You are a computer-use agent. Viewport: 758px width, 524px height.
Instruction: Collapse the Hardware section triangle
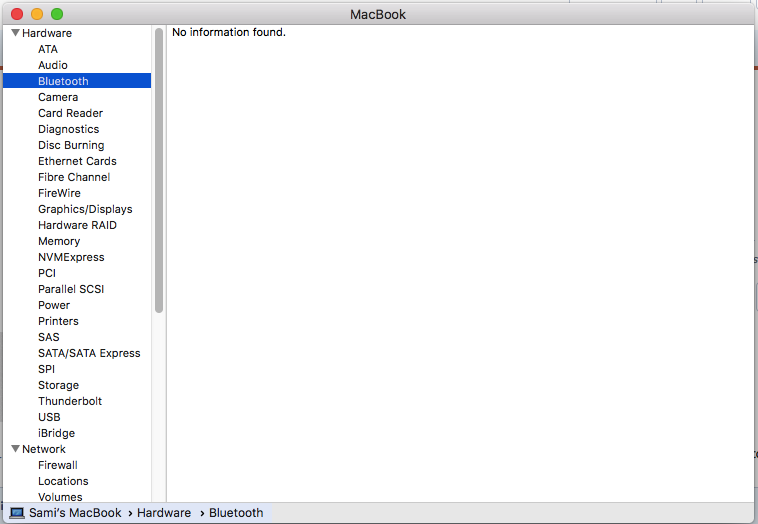click(x=15, y=33)
